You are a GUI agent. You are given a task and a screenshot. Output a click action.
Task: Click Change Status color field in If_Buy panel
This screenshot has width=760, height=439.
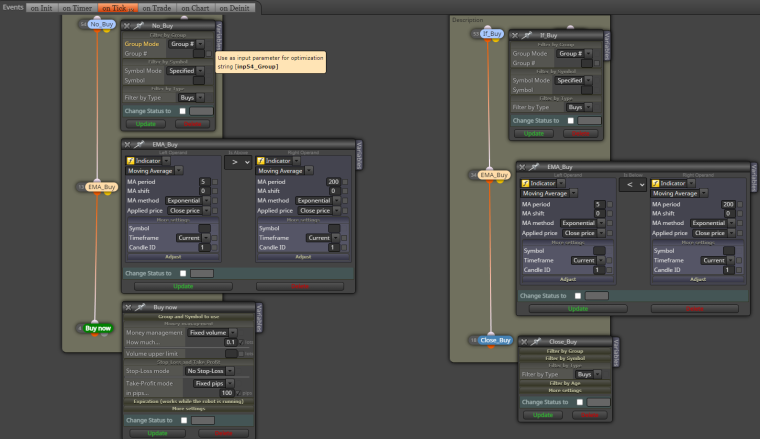click(589, 121)
